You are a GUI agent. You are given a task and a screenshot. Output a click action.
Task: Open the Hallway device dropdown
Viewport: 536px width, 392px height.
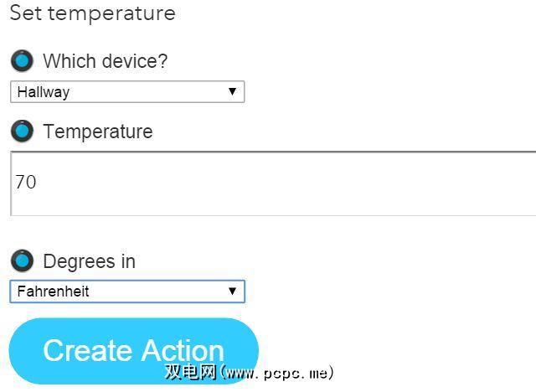click(126, 92)
